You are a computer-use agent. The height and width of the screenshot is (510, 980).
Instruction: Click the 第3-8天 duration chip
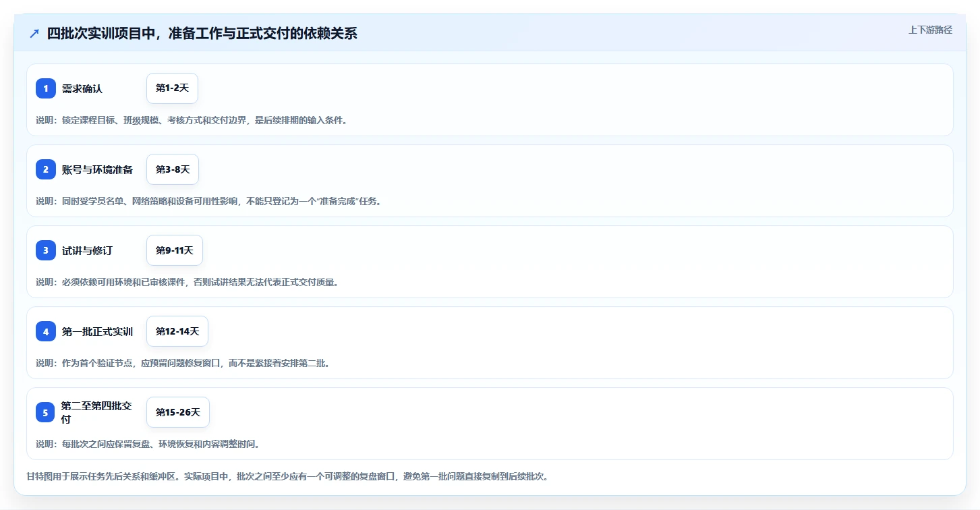coord(173,169)
